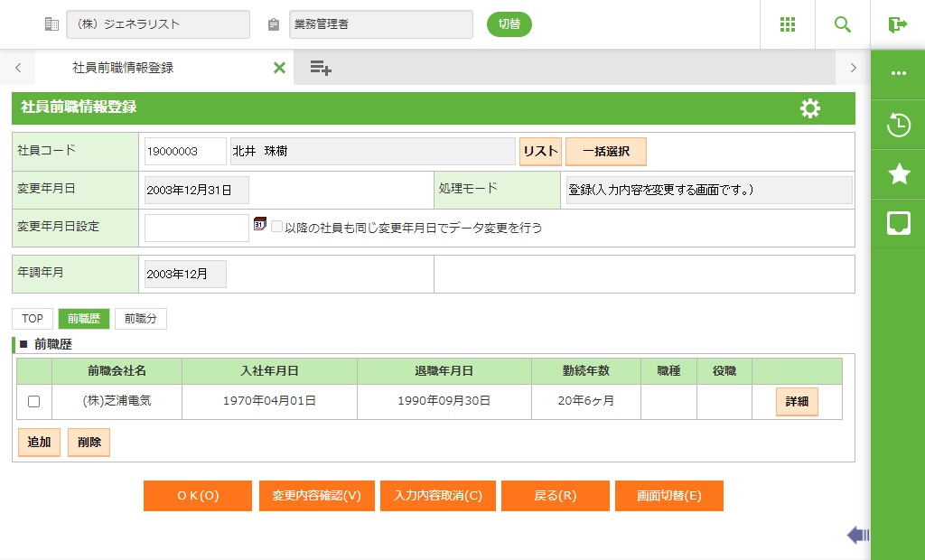The image size is (925, 560).
Task: Select the TOP tab
Action: click(33, 319)
